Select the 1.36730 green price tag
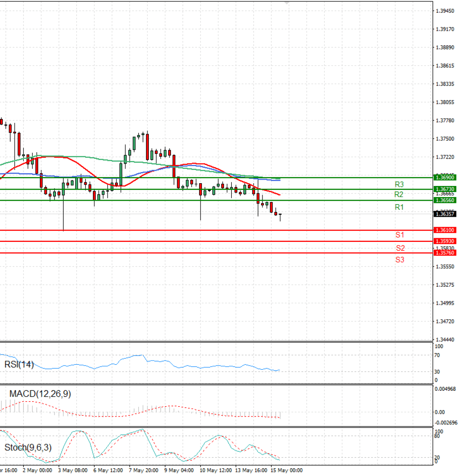The image size is (458, 476). [445, 189]
